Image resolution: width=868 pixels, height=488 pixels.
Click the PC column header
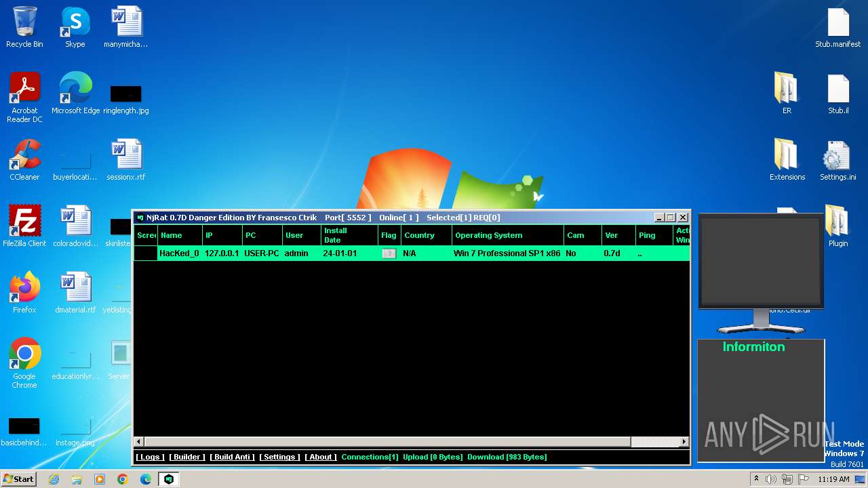[x=262, y=235]
